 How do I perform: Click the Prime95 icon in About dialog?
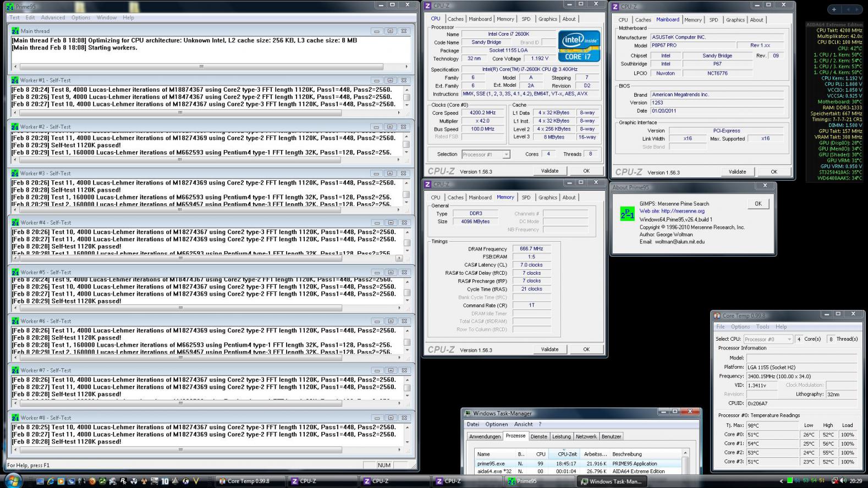(627, 214)
